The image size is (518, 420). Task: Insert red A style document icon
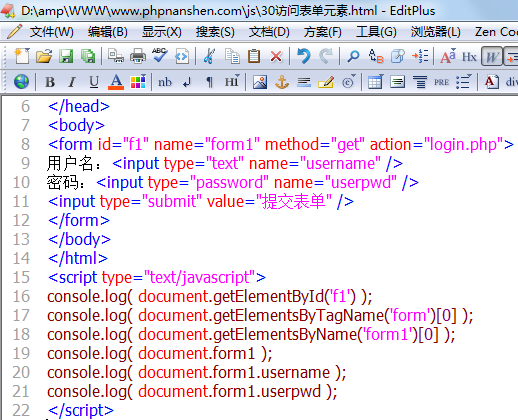tap(492, 82)
